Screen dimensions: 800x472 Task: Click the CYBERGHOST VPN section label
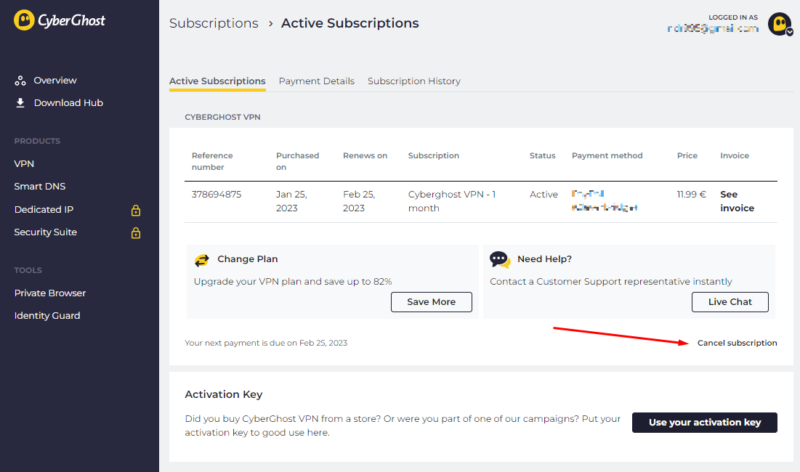coord(222,117)
